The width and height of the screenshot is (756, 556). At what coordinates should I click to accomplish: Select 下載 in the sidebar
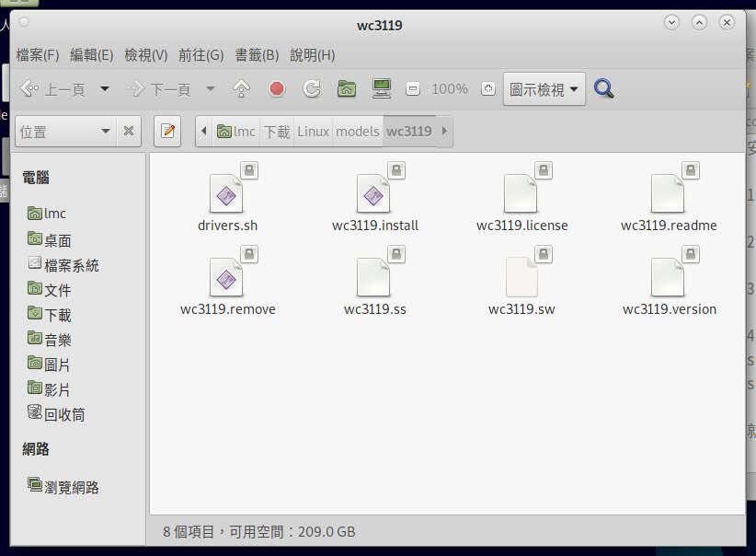(x=49, y=315)
